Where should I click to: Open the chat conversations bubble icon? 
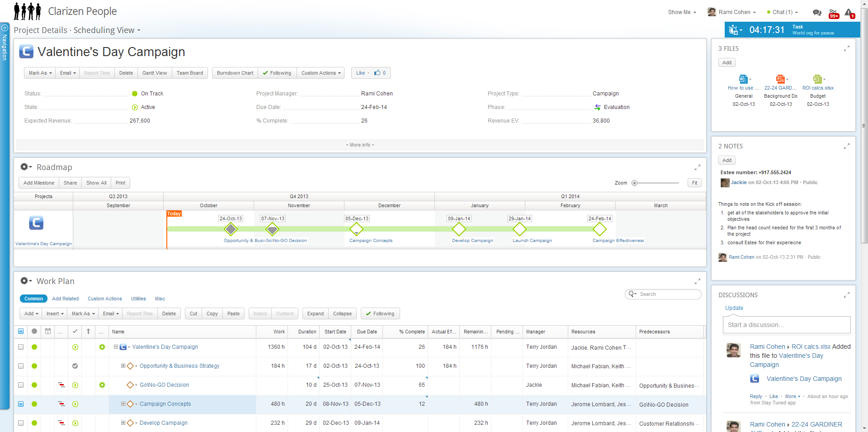816,13
